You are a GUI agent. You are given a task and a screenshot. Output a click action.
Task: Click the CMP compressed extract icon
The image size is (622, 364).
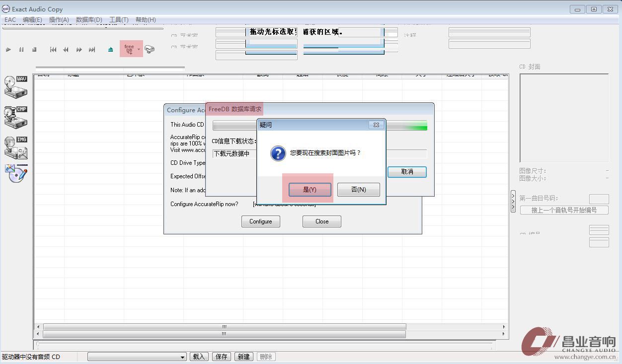tap(16, 117)
